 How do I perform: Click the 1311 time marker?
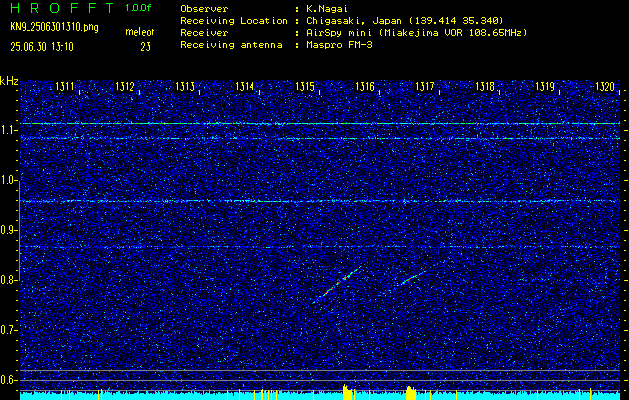pyautogui.click(x=65, y=86)
